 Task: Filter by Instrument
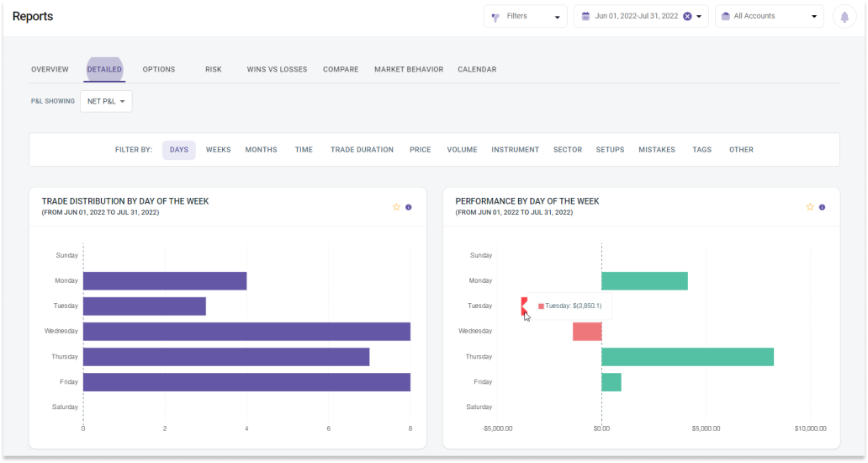tap(515, 150)
